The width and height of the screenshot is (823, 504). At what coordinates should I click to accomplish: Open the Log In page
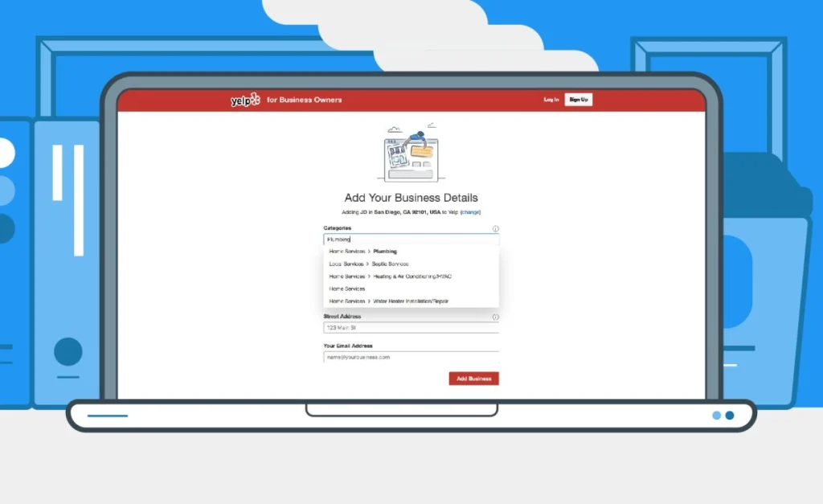[551, 99]
